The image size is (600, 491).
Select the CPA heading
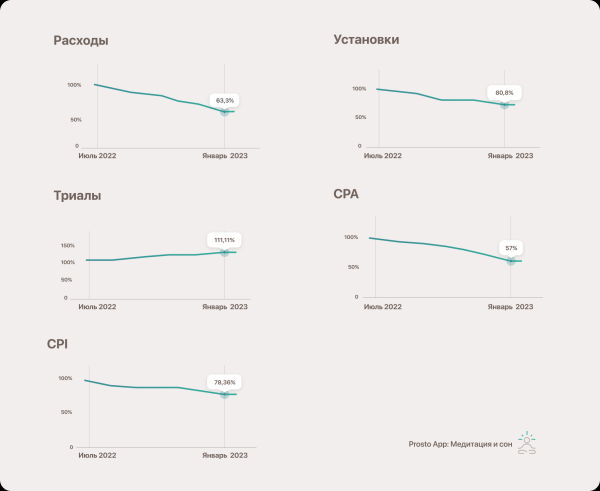click(346, 193)
